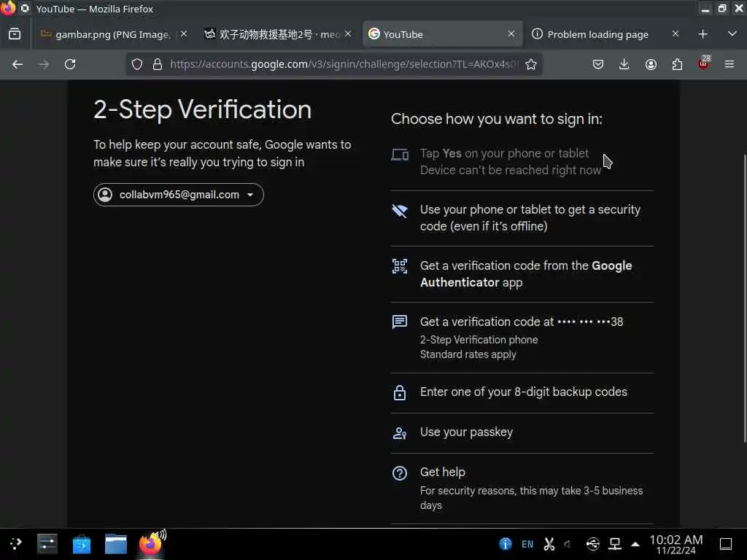Open the Firefox hamburger menu

[x=729, y=64]
